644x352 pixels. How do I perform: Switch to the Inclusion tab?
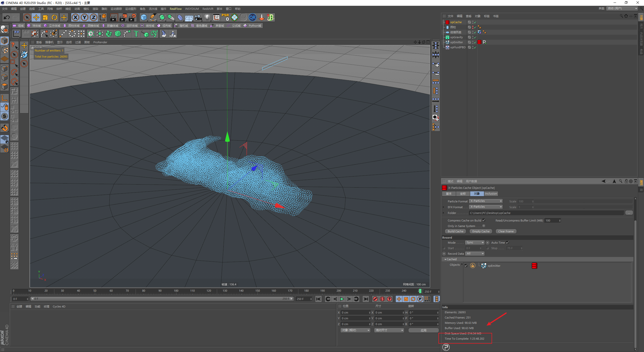pos(491,194)
